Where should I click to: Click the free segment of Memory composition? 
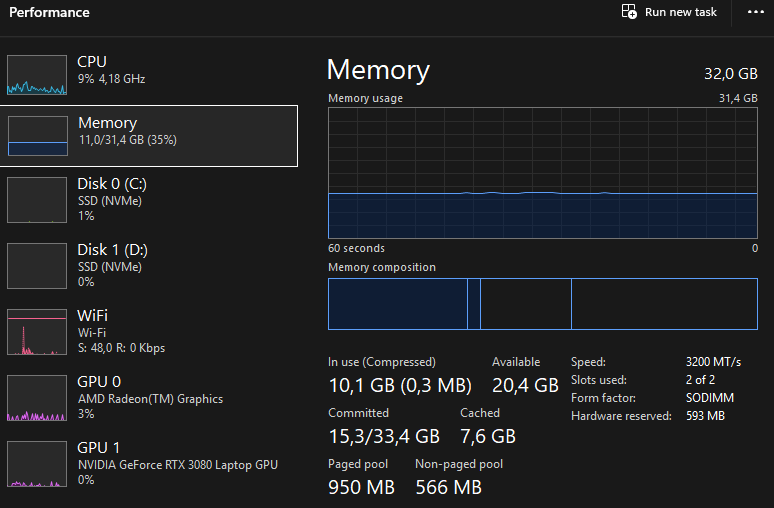664,304
